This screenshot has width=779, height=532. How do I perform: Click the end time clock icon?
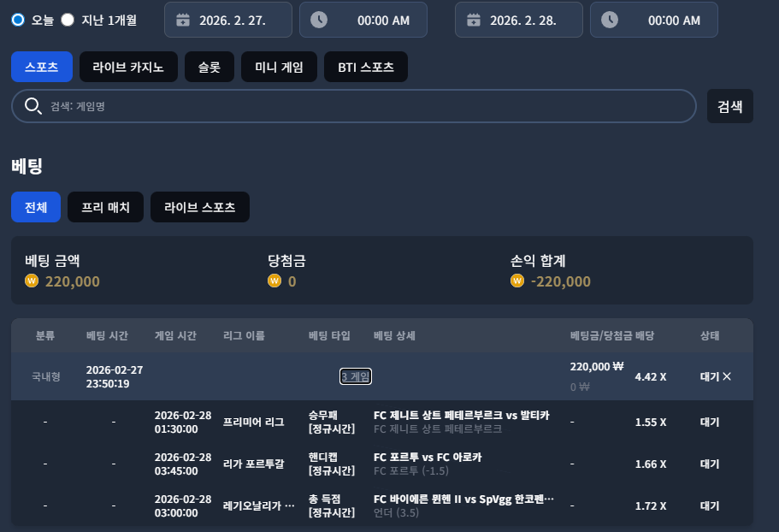609,20
